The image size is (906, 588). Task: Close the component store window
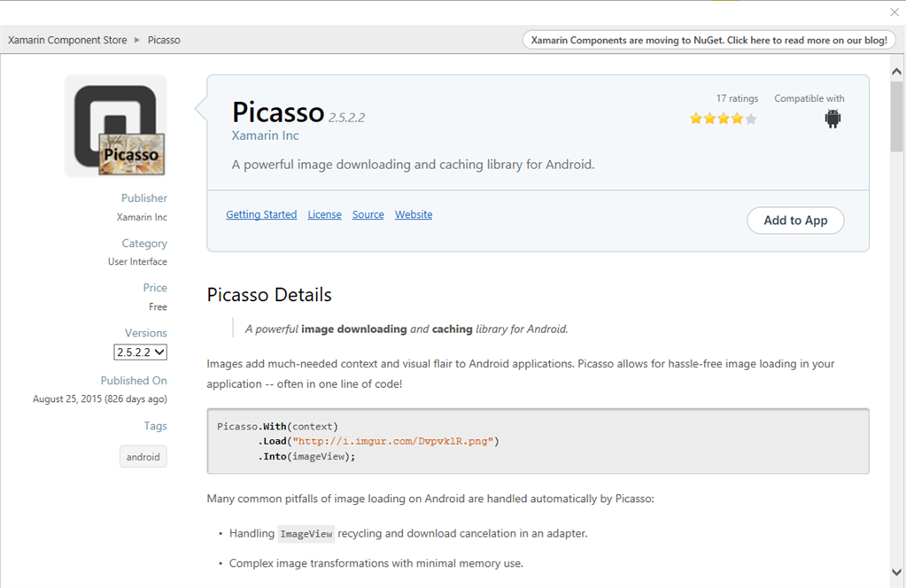click(x=894, y=12)
